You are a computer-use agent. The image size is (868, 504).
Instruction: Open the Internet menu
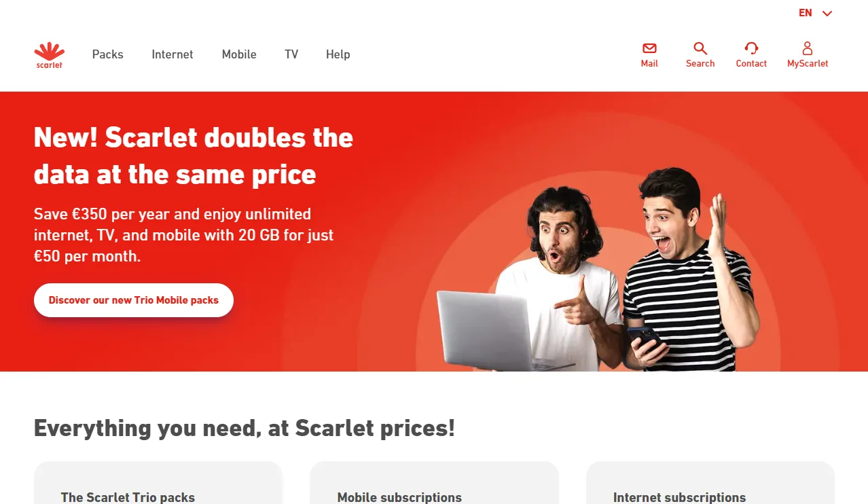pos(173,54)
